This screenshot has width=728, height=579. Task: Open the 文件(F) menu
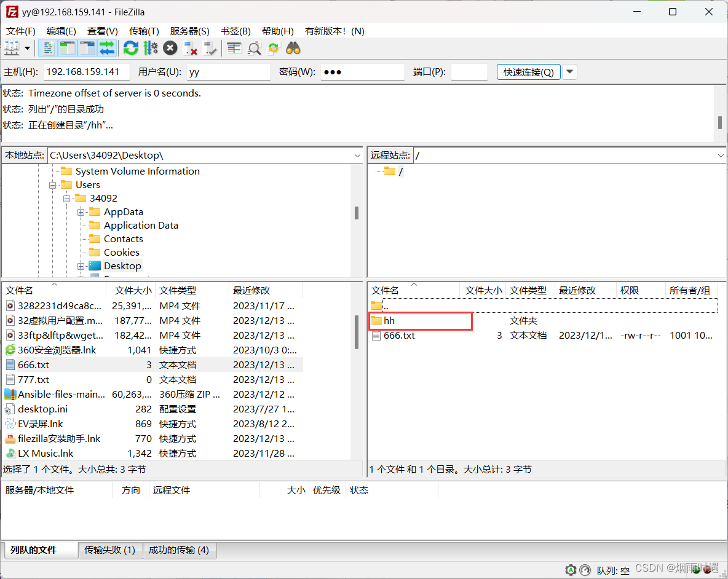(x=20, y=31)
